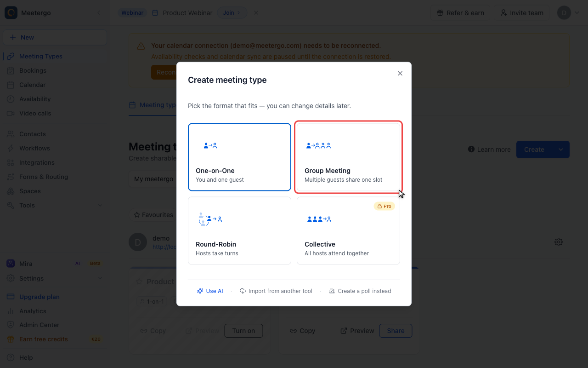Choose Create a poll instead

coord(360,291)
